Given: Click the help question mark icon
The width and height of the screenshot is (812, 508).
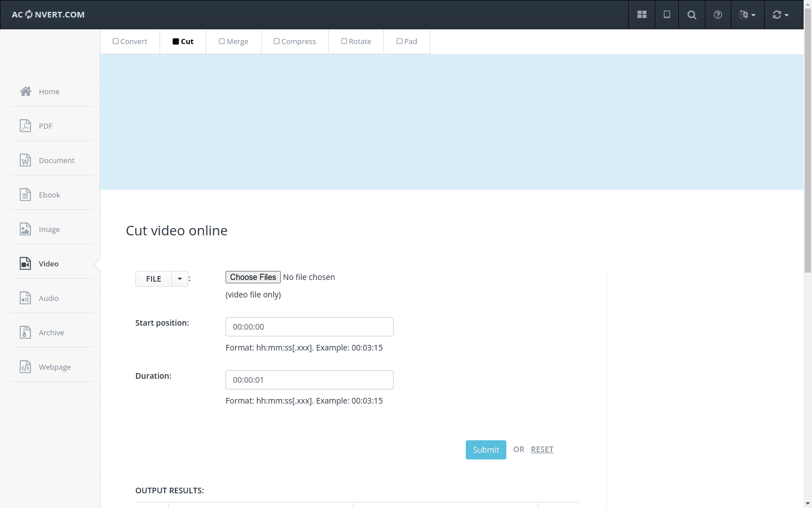Looking at the screenshot, I should point(718,15).
